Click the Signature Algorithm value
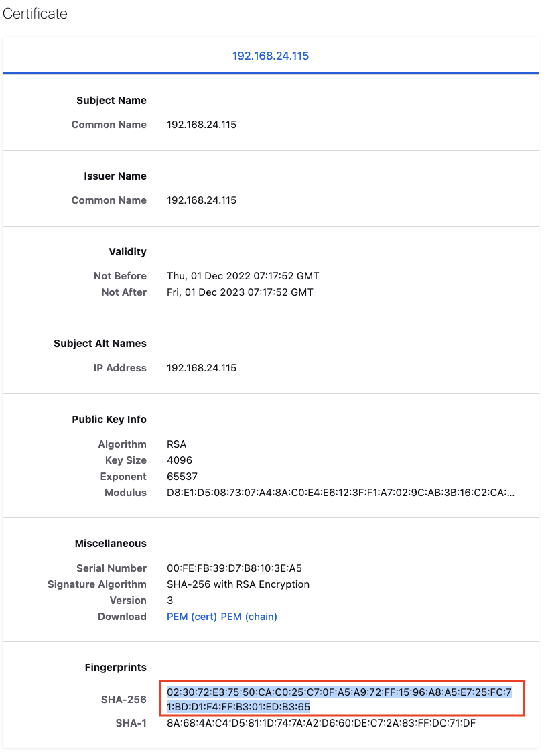This screenshot has height=756, width=548. tap(238, 584)
